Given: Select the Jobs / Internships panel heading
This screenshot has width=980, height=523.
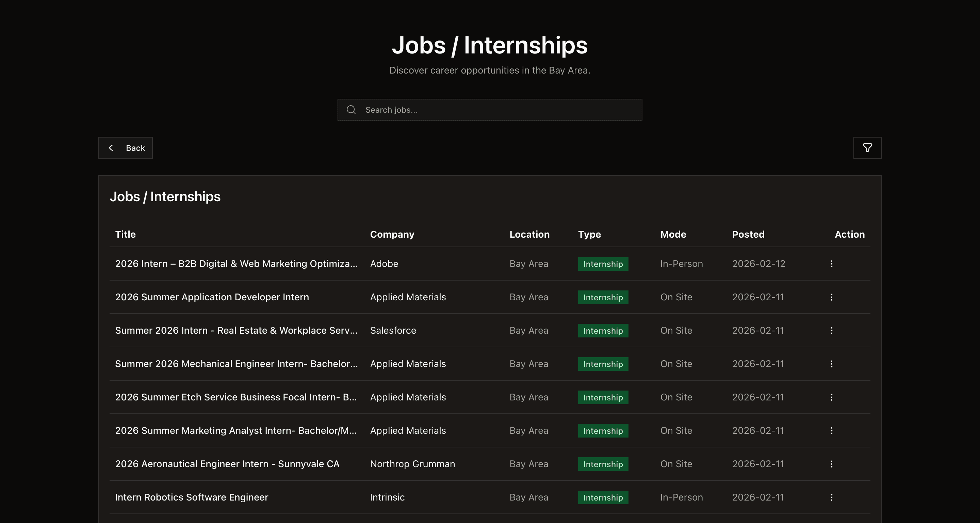Looking at the screenshot, I should point(165,196).
